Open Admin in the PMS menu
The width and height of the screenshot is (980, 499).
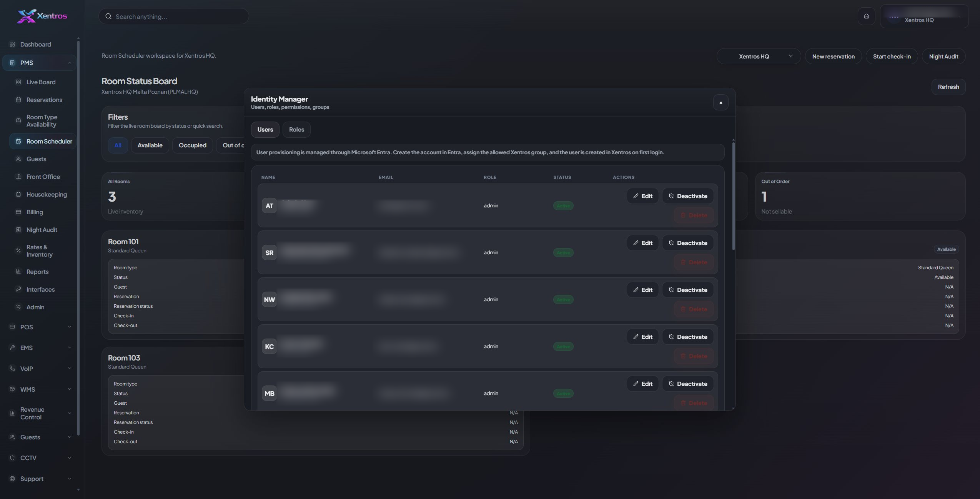pyautogui.click(x=43, y=307)
